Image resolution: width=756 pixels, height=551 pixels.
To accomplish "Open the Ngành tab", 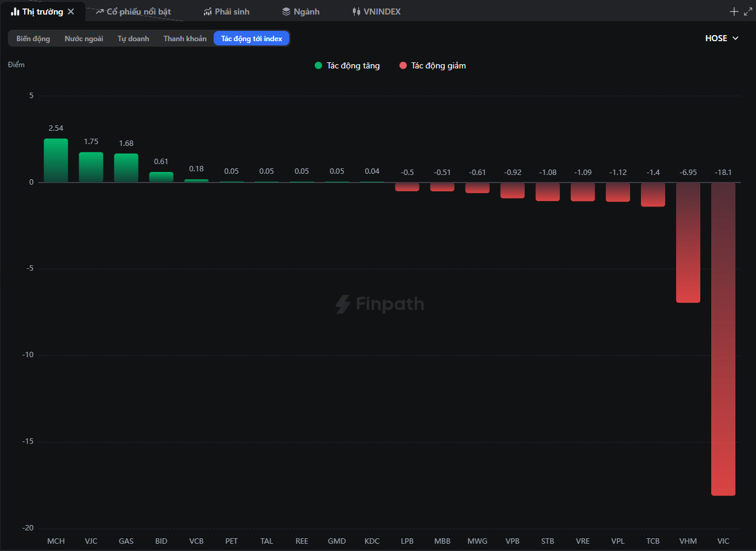I will point(301,12).
